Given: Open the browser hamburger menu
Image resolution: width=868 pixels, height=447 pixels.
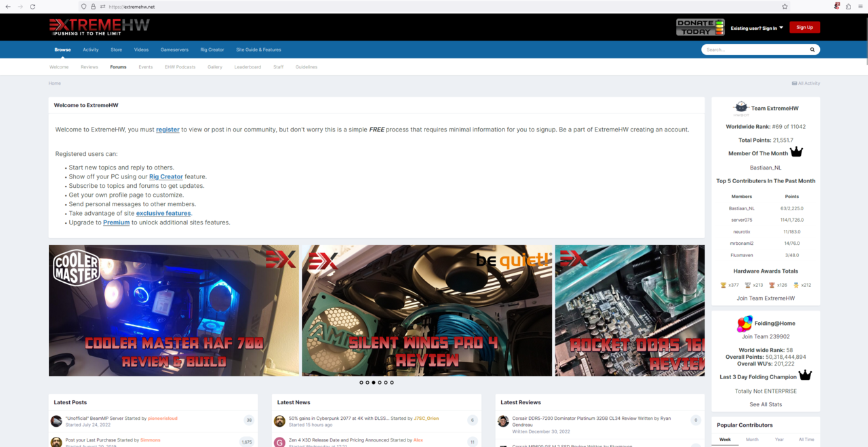Looking at the screenshot, I should pyautogui.click(x=860, y=6).
